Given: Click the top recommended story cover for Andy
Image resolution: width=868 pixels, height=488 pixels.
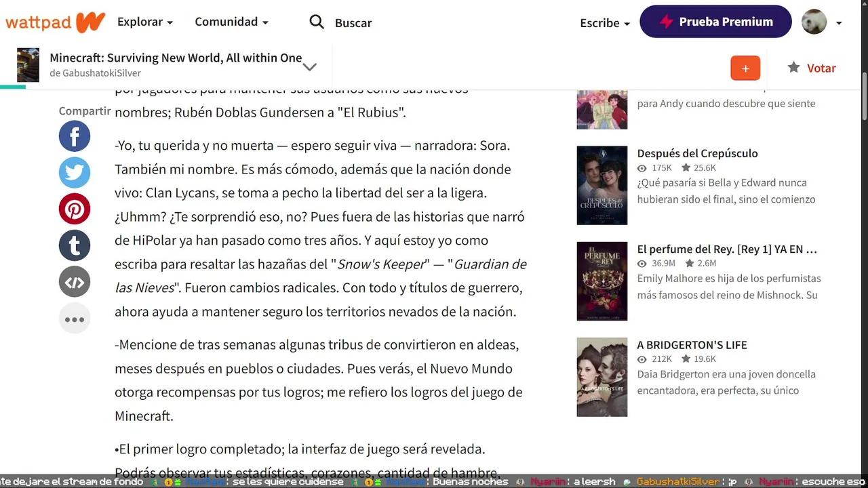Looking at the screenshot, I should [602, 109].
